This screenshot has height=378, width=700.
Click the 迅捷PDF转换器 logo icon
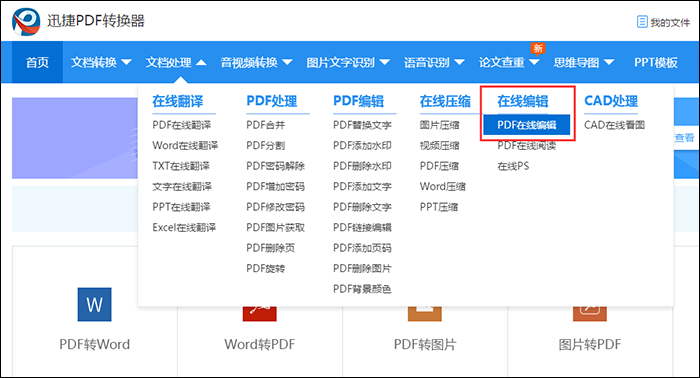26,21
